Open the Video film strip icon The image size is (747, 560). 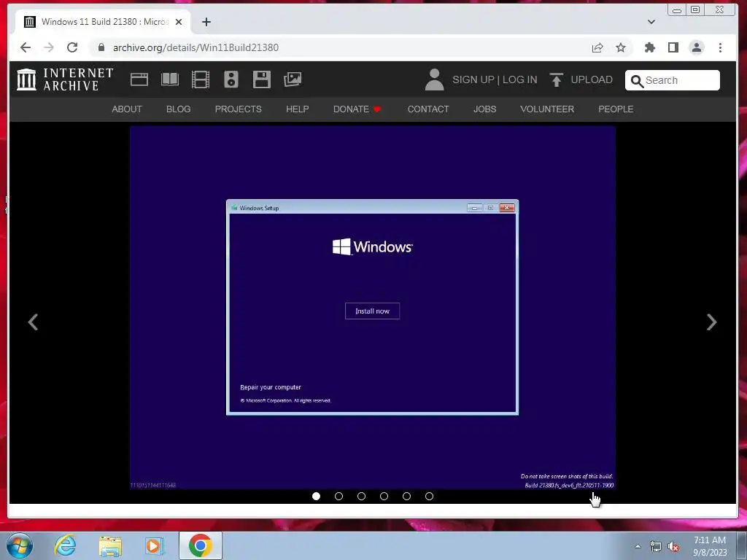pyautogui.click(x=201, y=79)
